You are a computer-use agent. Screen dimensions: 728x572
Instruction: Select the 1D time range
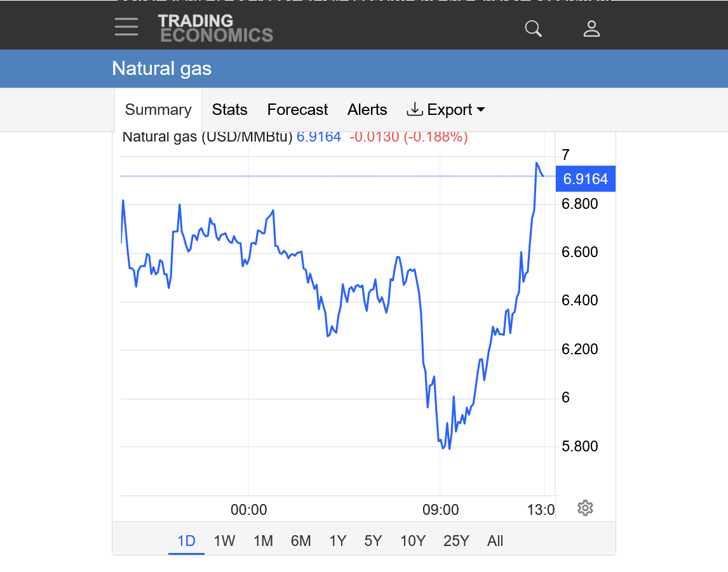(186, 541)
